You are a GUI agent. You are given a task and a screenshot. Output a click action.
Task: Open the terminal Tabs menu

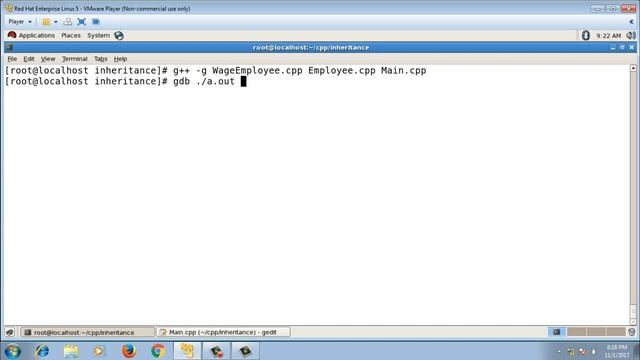click(100, 59)
